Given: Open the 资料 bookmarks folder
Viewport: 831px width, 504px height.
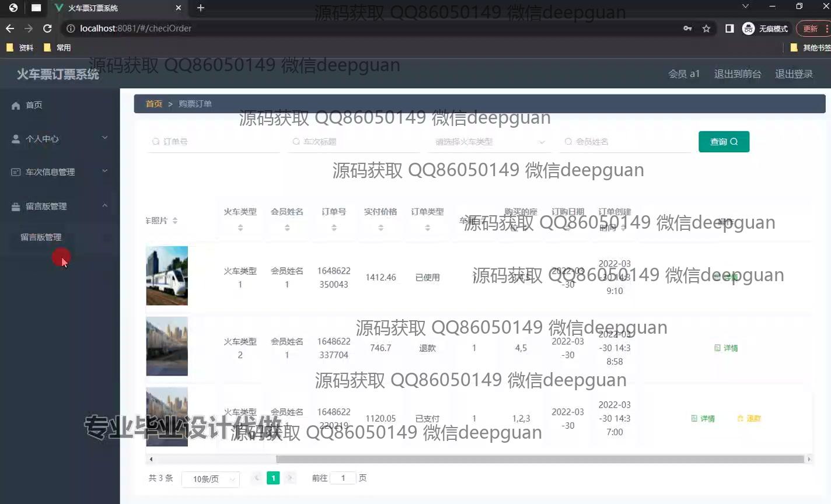Looking at the screenshot, I should pyautogui.click(x=19, y=48).
